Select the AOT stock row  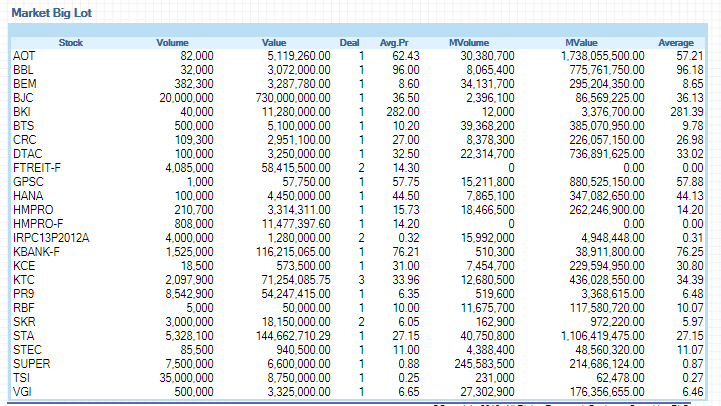[358, 56]
